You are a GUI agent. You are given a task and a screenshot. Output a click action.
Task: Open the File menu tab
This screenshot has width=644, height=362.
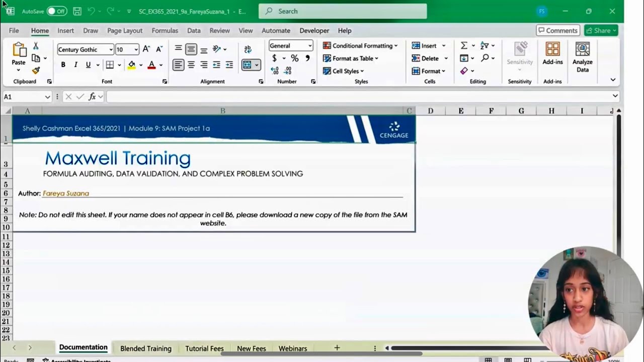pos(14,31)
